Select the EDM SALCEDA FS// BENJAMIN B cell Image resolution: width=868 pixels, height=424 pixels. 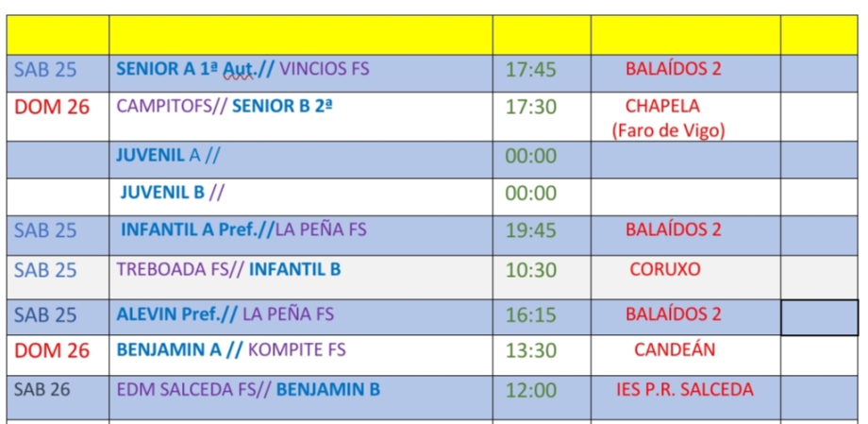248,390
